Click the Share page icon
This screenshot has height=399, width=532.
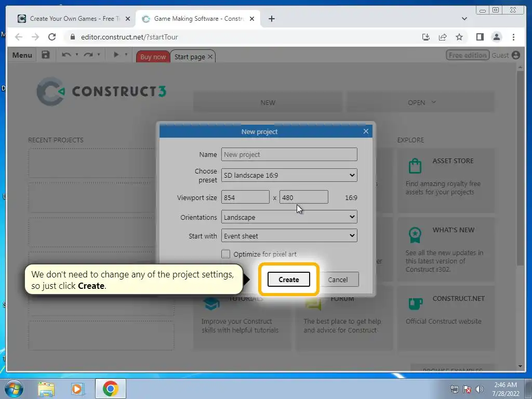(443, 37)
